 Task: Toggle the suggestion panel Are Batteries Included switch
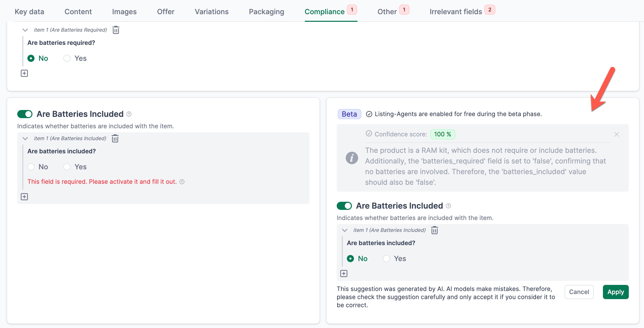coord(344,206)
